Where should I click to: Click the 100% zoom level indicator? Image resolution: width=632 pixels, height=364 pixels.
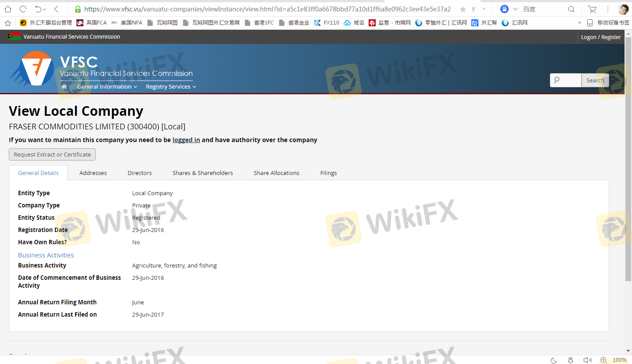click(620, 360)
